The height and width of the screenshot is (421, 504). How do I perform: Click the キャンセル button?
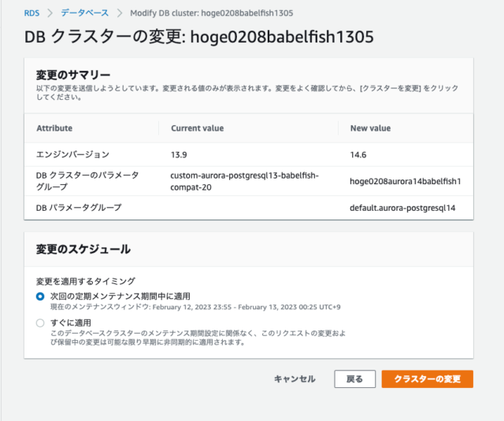pos(295,379)
